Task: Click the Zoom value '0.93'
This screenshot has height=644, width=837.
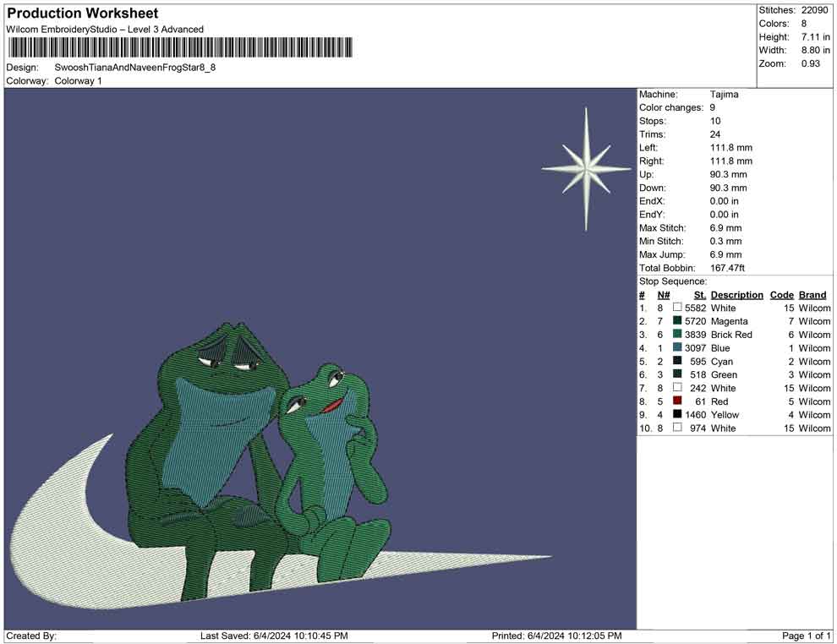Action: click(x=811, y=63)
